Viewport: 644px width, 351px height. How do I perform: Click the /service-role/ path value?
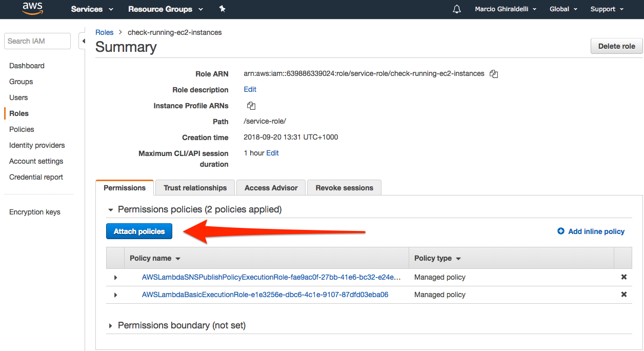coord(265,121)
